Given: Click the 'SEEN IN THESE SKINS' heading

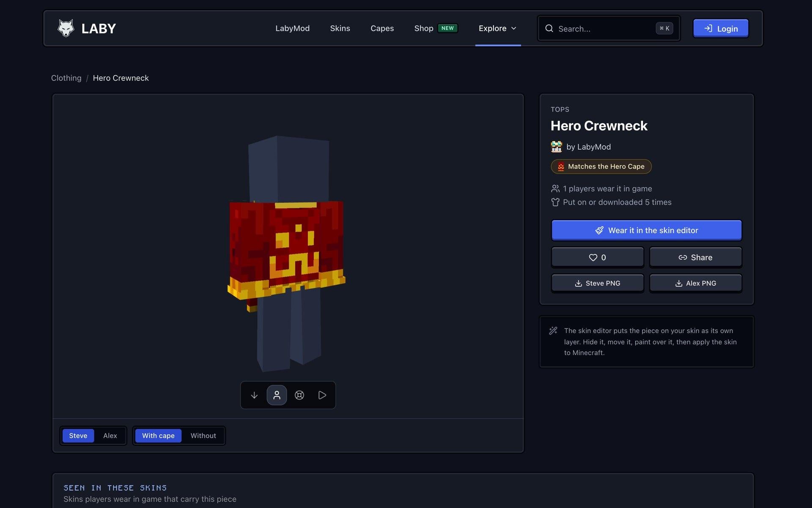Looking at the screenshot, I should tap(115, 488).
